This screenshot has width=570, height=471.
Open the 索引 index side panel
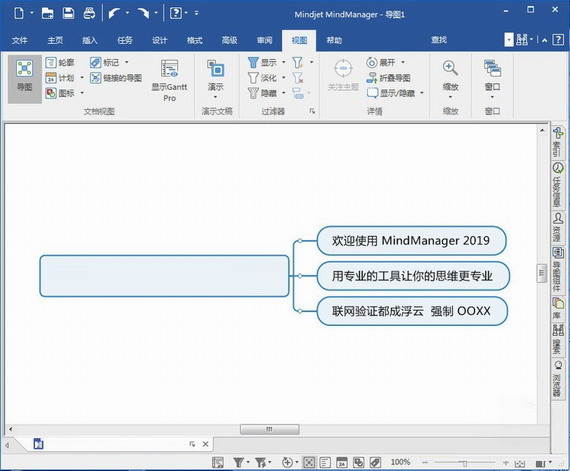[558, 142]
